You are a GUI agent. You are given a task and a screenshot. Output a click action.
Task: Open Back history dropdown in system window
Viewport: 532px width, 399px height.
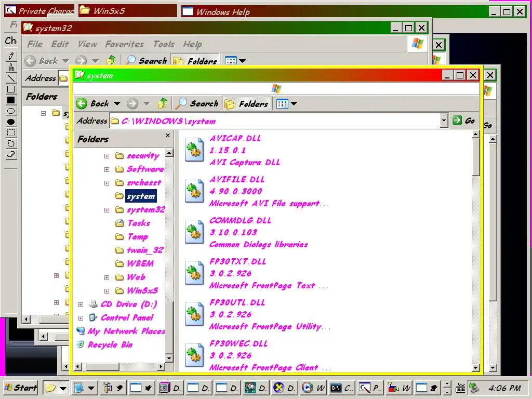tap(117, 103)
